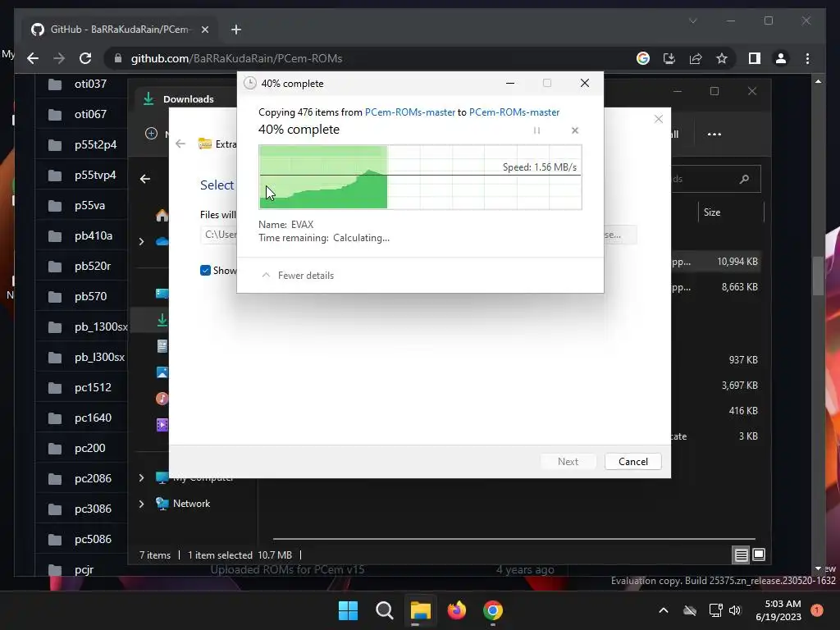
Task: Open Firefox from taskbar
Action: [x=456, y=610]
